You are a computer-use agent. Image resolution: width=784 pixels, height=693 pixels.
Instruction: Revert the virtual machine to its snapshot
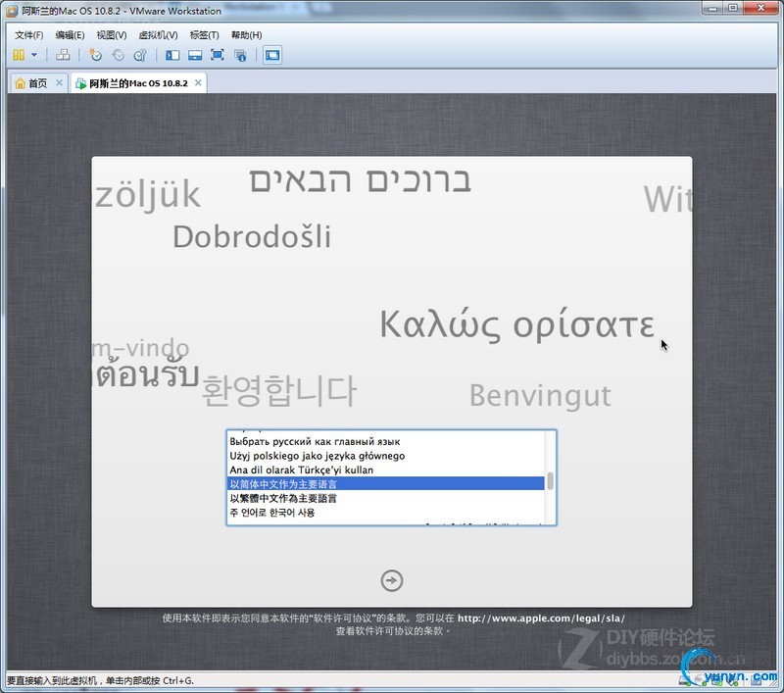[x=118, y=55]
